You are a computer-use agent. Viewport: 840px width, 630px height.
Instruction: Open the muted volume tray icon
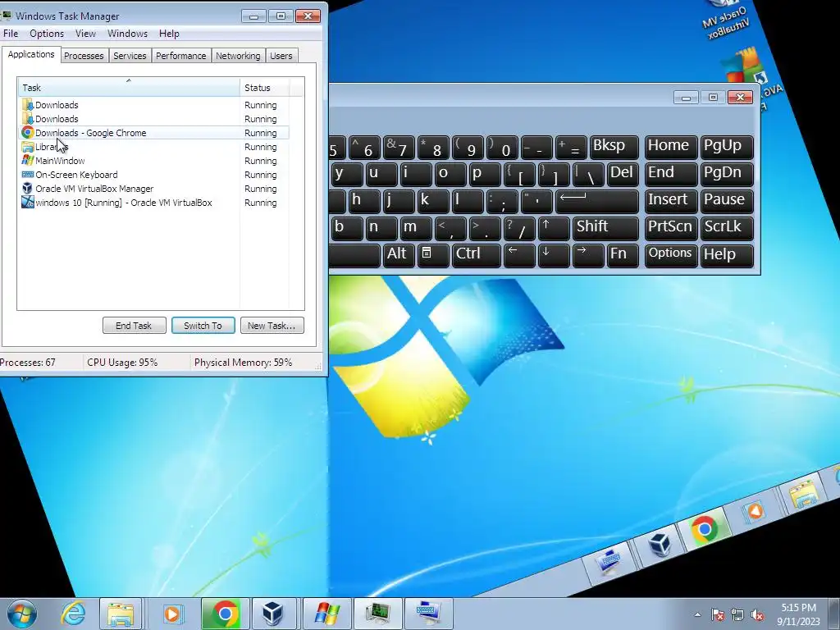pyautogui.click(x=757, y=614)
